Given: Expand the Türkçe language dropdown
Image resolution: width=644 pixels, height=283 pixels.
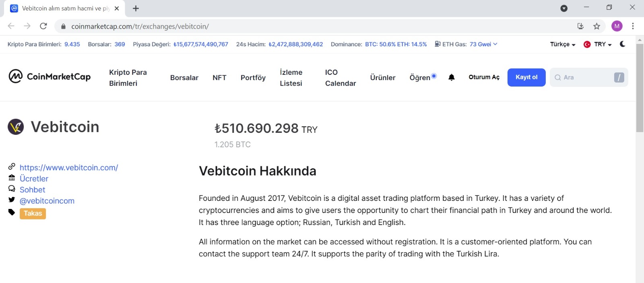Looking at the screenshot, I should (x=562, y=44).
